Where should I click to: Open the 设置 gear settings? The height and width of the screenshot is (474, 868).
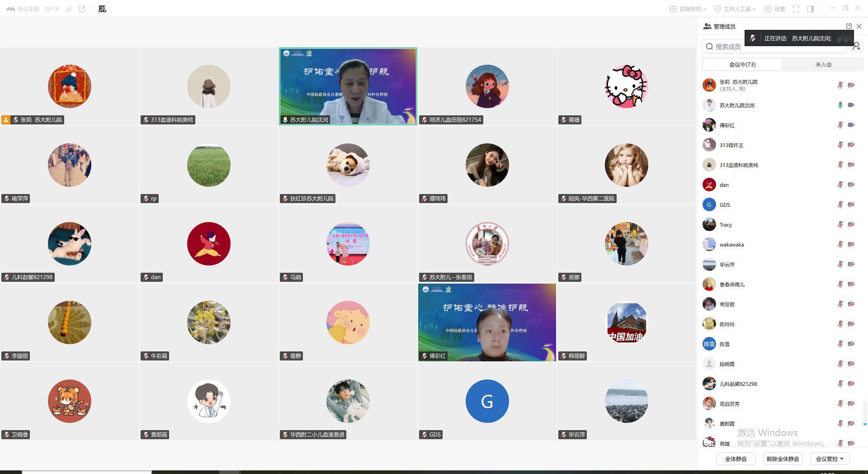click(x=774, y=9)
